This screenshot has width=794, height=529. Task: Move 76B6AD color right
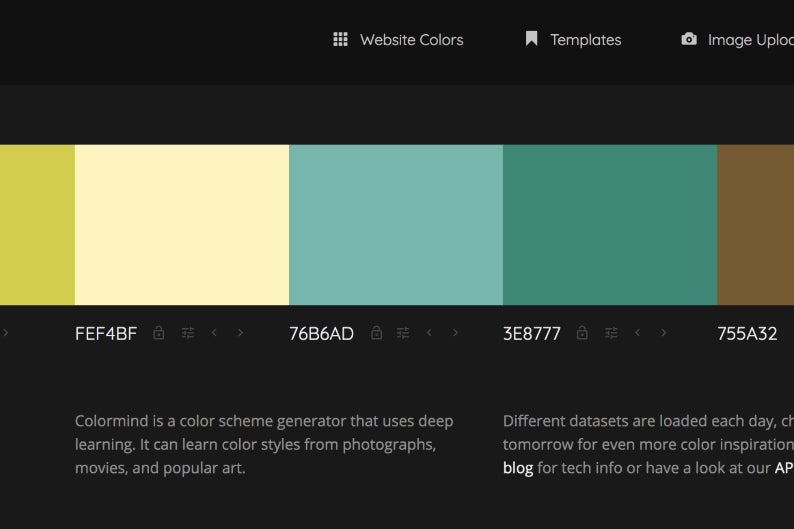tap(456, 333)
